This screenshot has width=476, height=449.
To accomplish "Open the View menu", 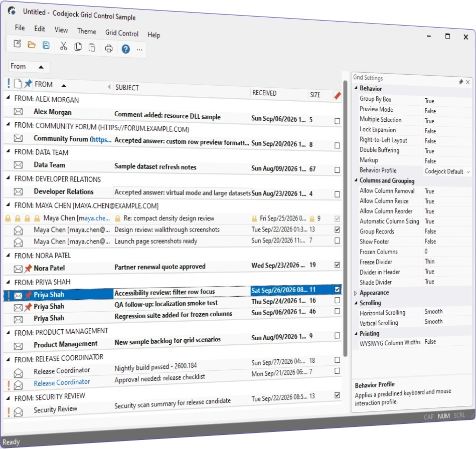I will (x=61, y=30).
